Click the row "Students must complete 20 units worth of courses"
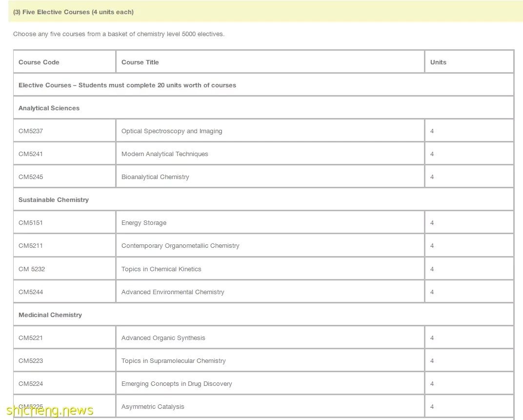The image size is (523, 420). [x=263, y=85]
